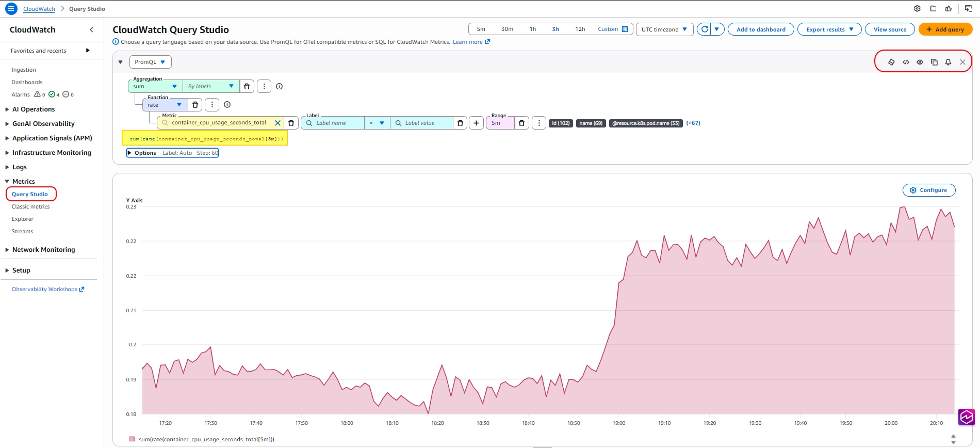Delete the Metric block

tap(291, 123)
